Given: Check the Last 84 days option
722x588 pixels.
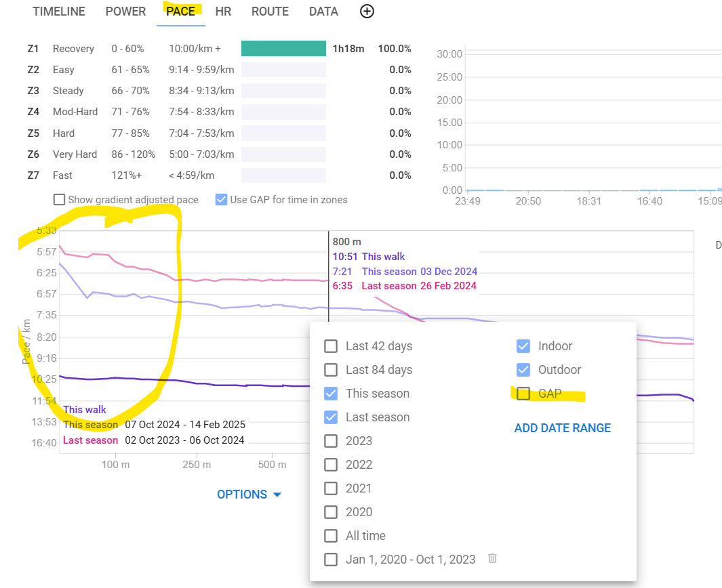Looking at the screenshot, I should 331,370.
